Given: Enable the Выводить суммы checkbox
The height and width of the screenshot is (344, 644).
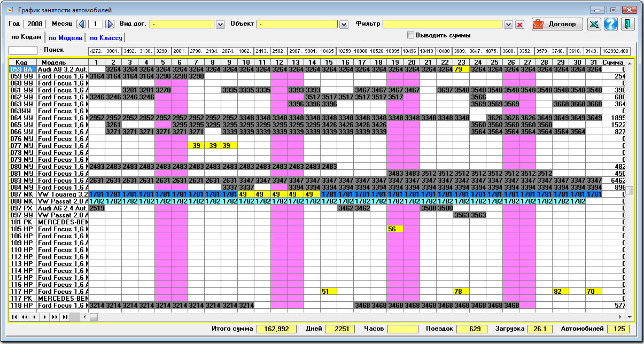Looking at the screenshot, I should pos(410,35).
